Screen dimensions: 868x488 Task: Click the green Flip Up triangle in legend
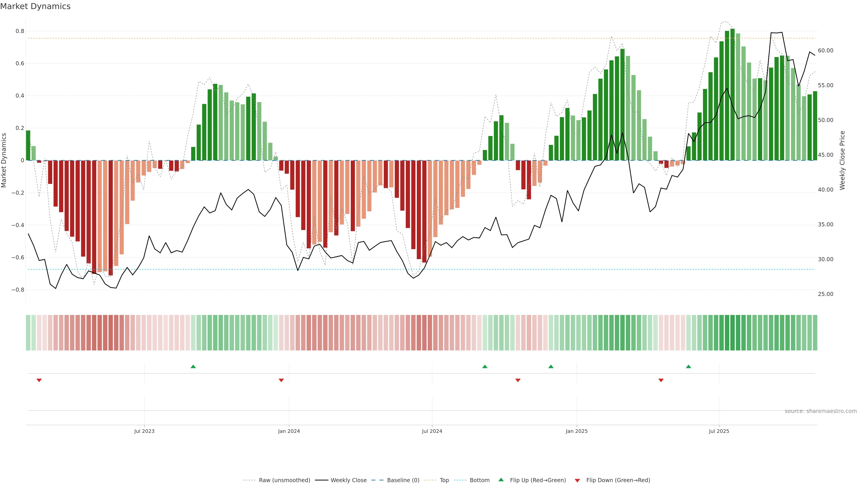point(501,480)
